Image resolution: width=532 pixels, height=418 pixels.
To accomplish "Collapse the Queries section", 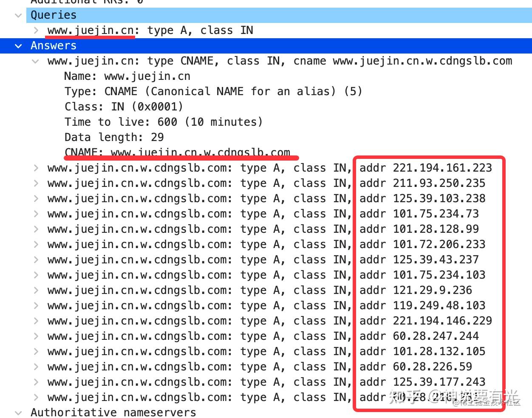I will [x=18, y=15].
